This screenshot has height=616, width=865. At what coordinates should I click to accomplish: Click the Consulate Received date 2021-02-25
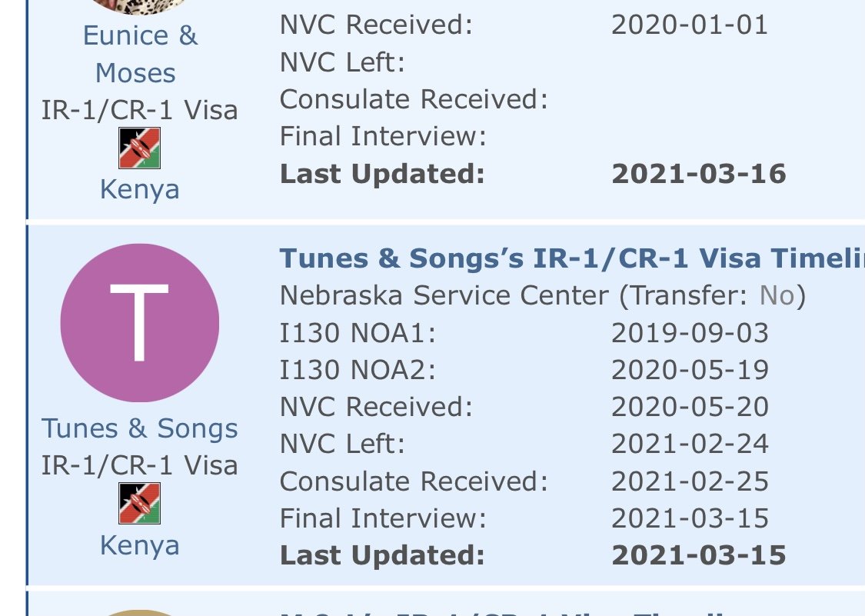tap(690, 481)
